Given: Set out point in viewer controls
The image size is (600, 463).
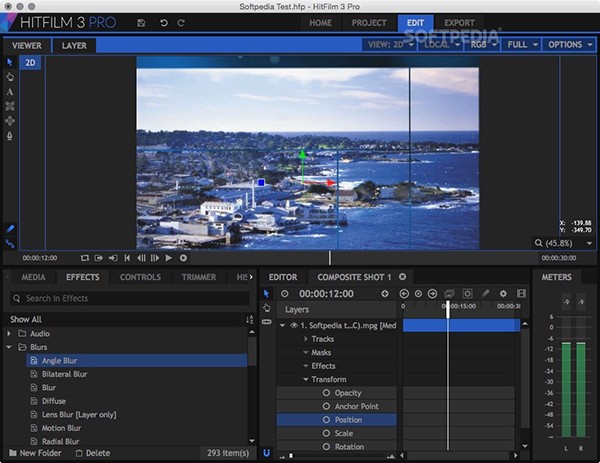Looking at the screenshot, I should coord(113,258).
